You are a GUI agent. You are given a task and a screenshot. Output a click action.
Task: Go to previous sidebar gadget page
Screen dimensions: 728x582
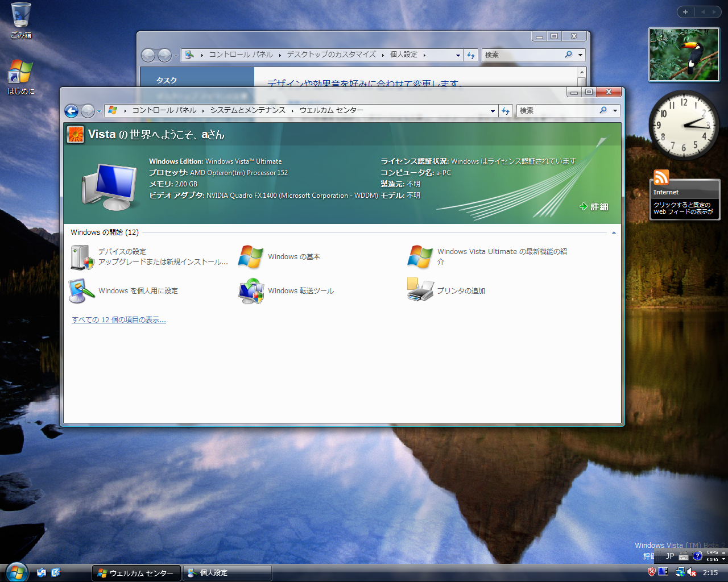pos(702,12)
